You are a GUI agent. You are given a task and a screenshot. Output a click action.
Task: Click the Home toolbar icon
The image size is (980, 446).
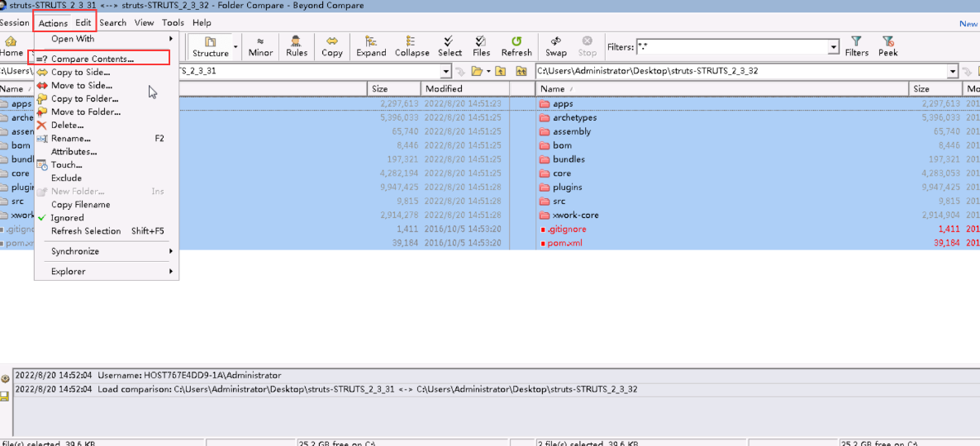(12, 46)
